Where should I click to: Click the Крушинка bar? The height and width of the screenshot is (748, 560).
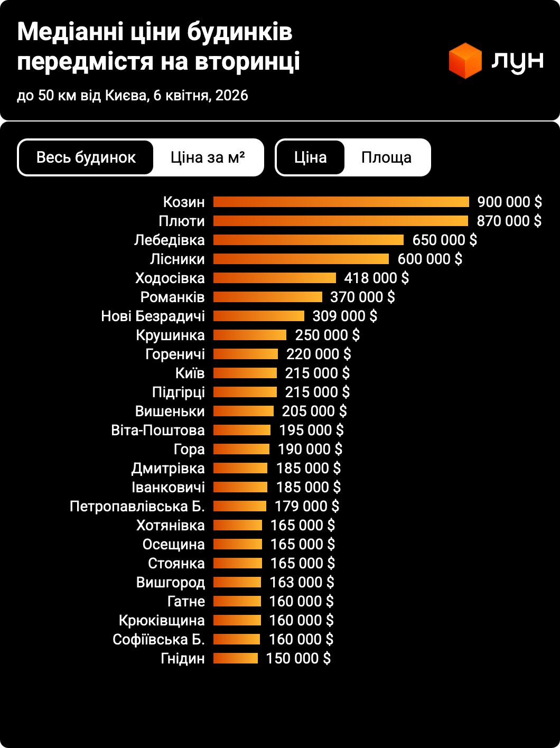tap(249, 335)
